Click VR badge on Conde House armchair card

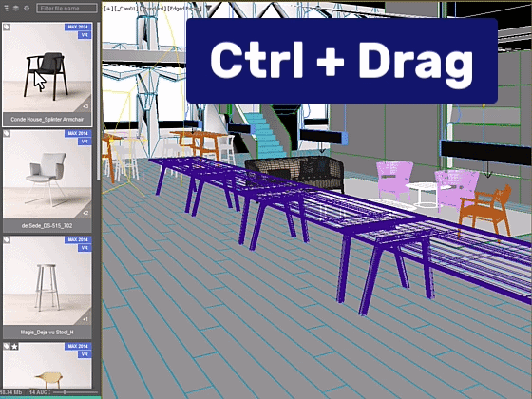coord(85,35)
